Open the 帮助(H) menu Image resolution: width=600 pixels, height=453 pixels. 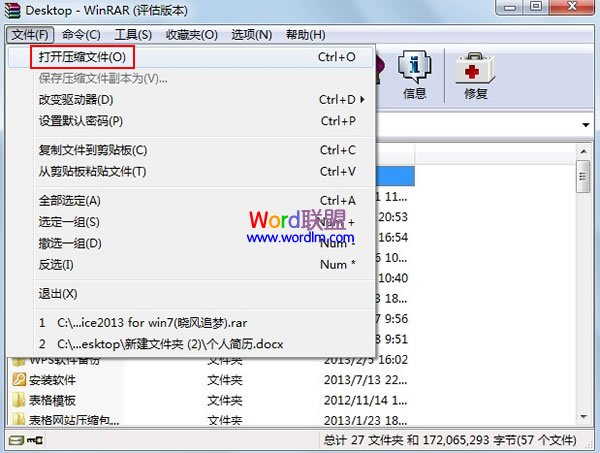305,35
